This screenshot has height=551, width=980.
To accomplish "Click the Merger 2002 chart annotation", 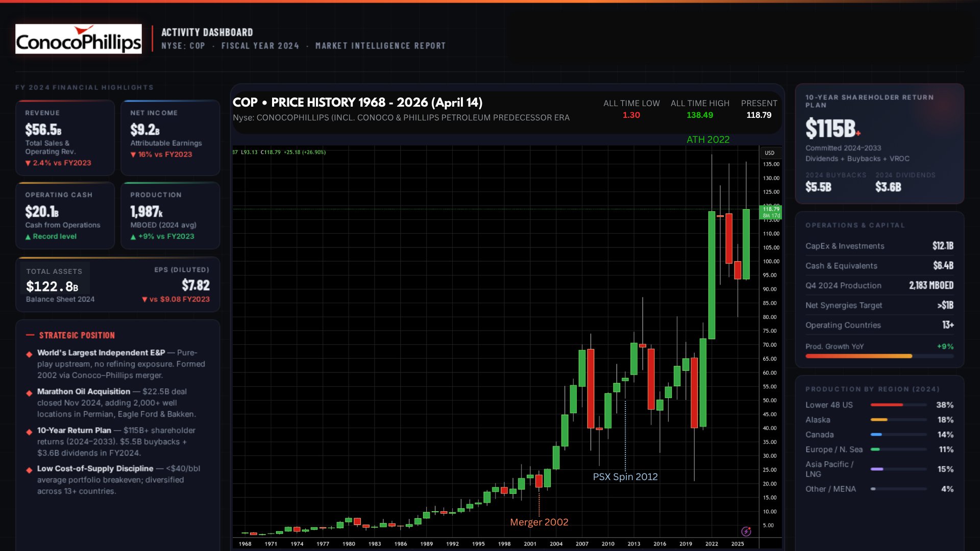I will click(539, 522).
